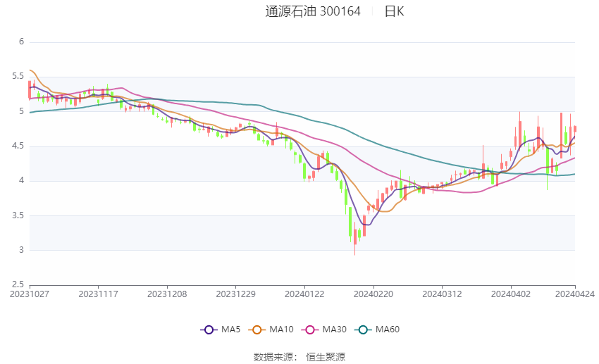Hide the MA60 series using its text label
Viewport: 599px width, 364px height.
(x=388, y=330)
